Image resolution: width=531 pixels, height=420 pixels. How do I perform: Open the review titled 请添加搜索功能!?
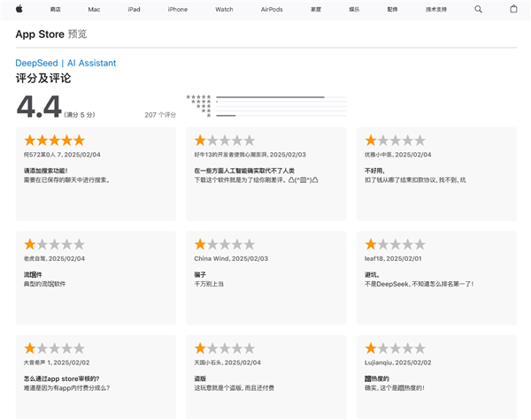click(x=45, y=170)
